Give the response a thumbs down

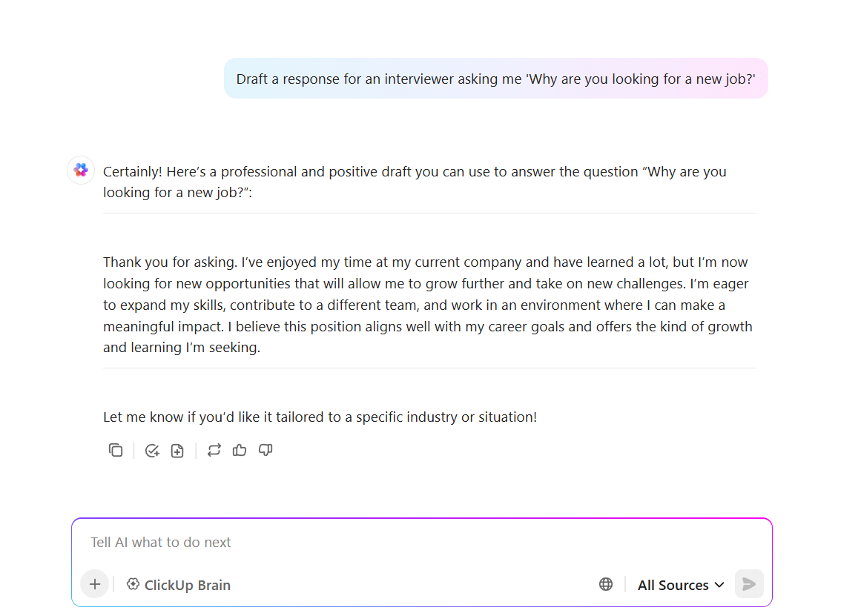click(x=266, y=451)
